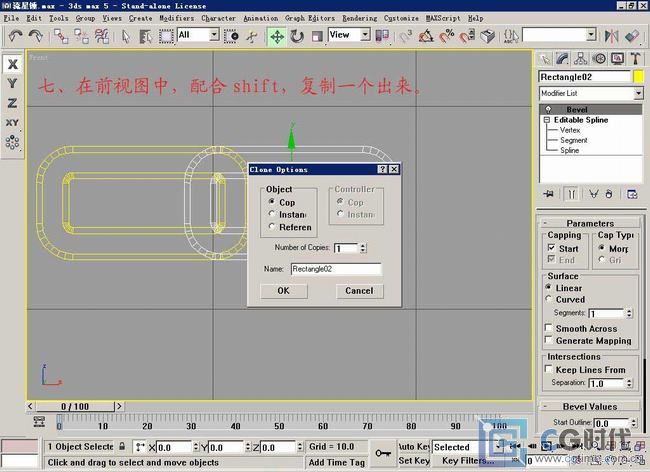This screenshot has width=650, height=472.
Task: Select Linear surface radio button
Action: coord(548,287)
